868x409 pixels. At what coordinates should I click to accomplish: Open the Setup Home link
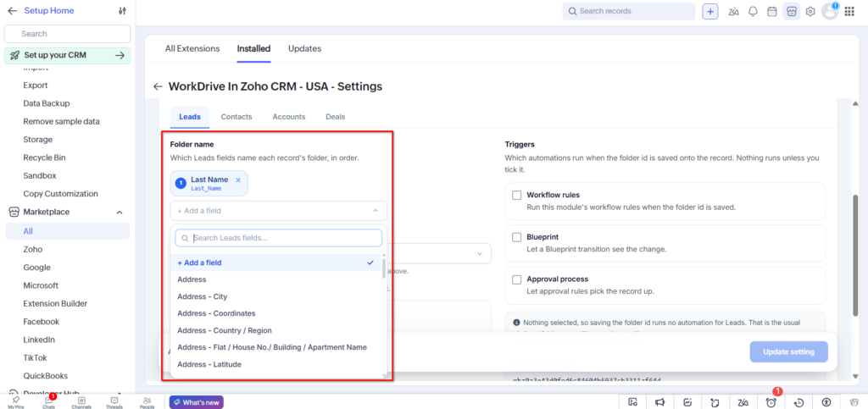tap(48, 10)
